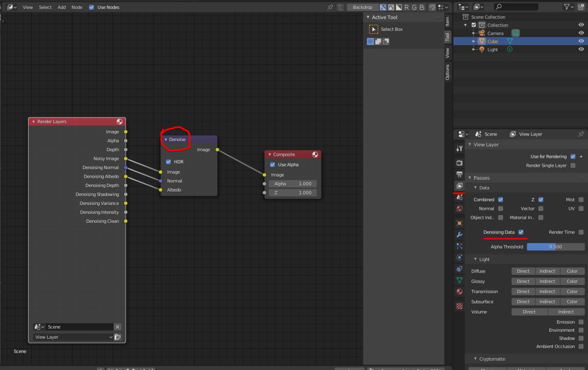588x370 pixels.
Task: Show backdrop Blue channel
Action: tap(422, 7)
